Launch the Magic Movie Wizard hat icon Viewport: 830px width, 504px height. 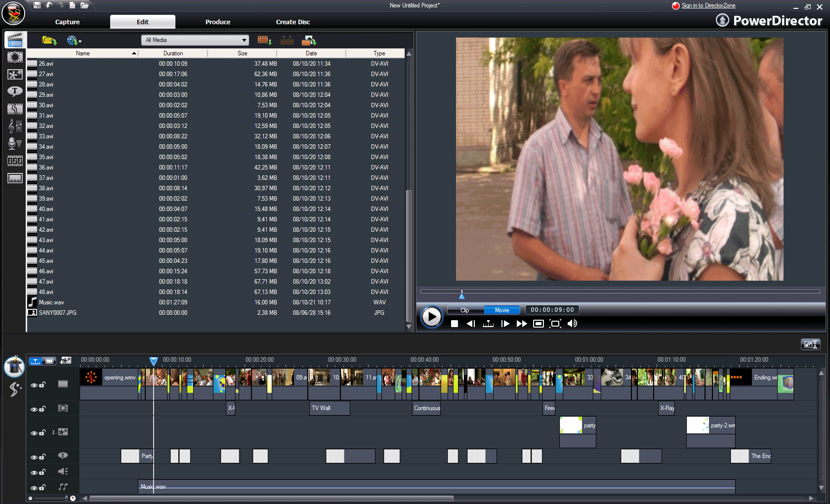point(14,367)
